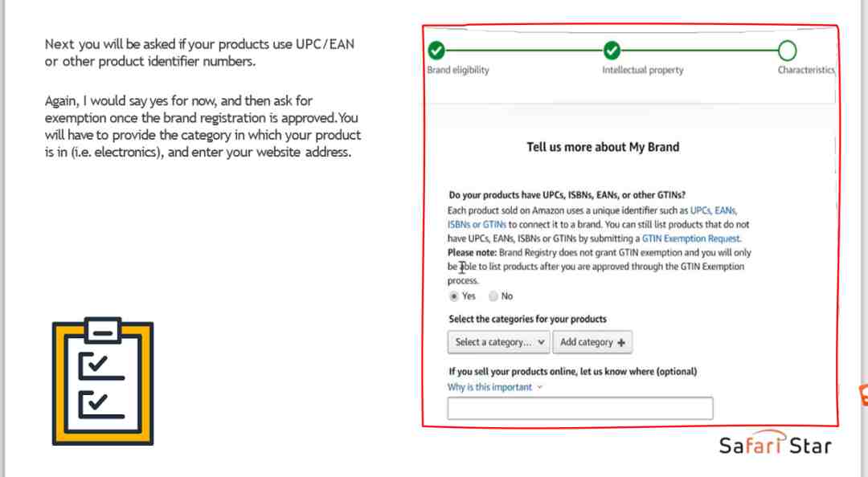Click the orange icon at right edge
868x477 pixels.
point(863,395)
